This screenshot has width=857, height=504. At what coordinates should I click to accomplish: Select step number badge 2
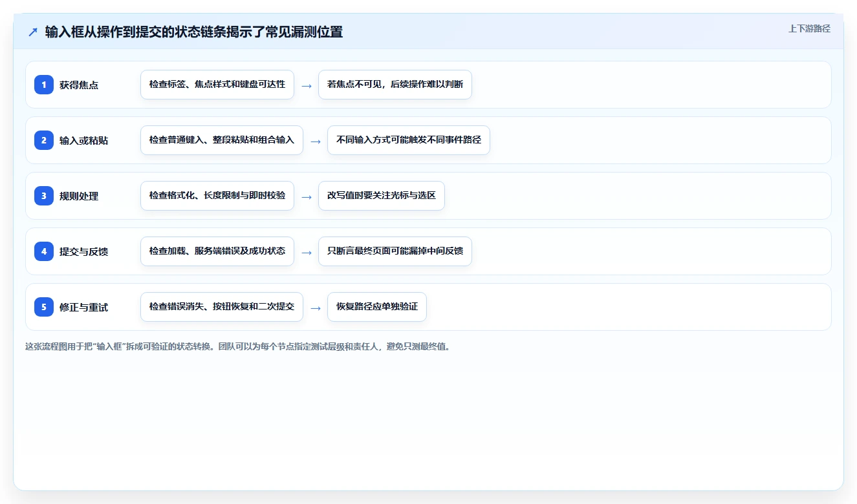tap(44, 140)
